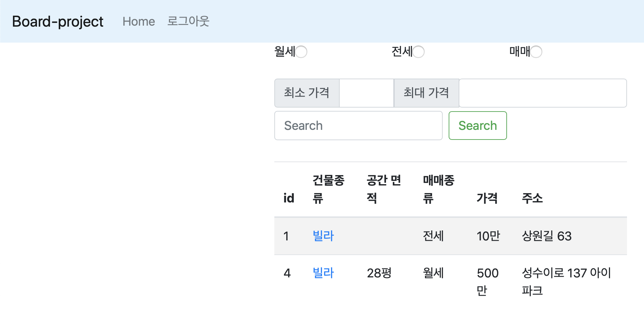Click the 매매종류 column header
This screenshot has width=644, height=315.
coord(438,189)
